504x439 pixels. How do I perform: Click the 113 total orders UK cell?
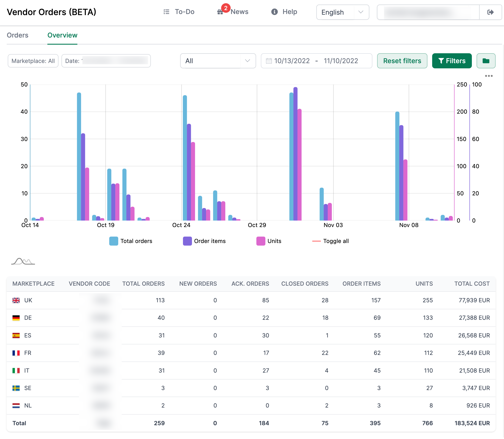[160, 300]
